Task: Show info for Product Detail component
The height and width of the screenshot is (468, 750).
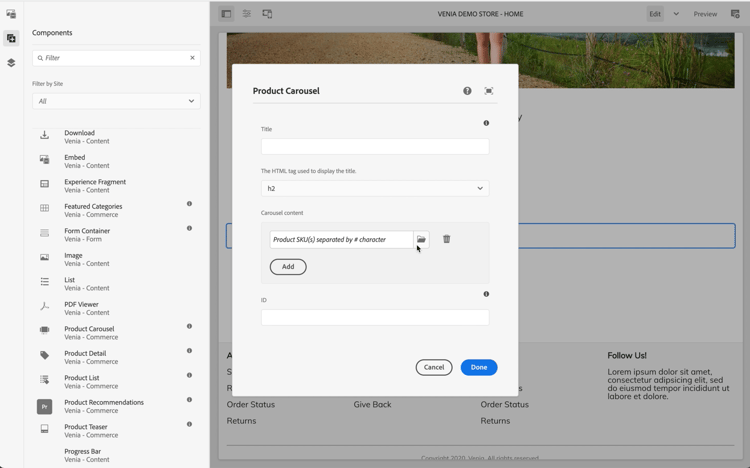Action: pos(189,351)
